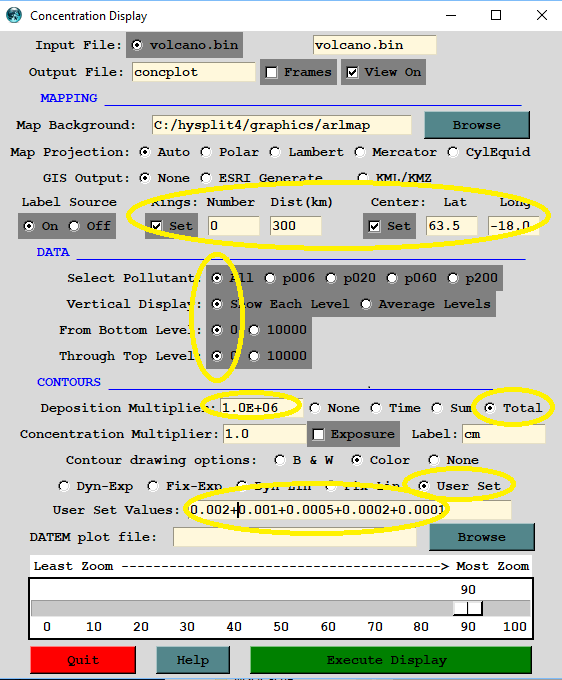Viewport: 562px width, 680px height.
Task: Click the DATEM plot file field
Action: 294,537
